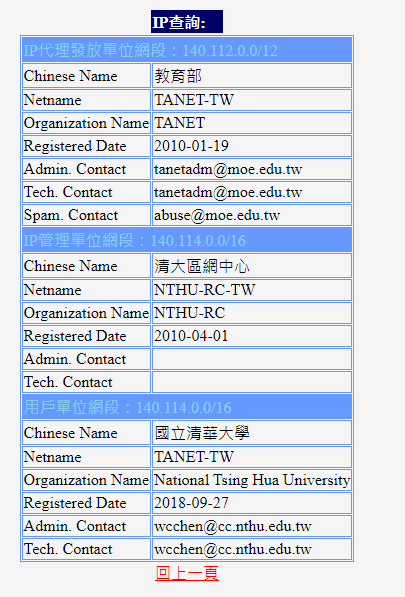Click section header 用戶單位網段：140.114.0.0/16

pyautogui.click(x=128, y=407)
